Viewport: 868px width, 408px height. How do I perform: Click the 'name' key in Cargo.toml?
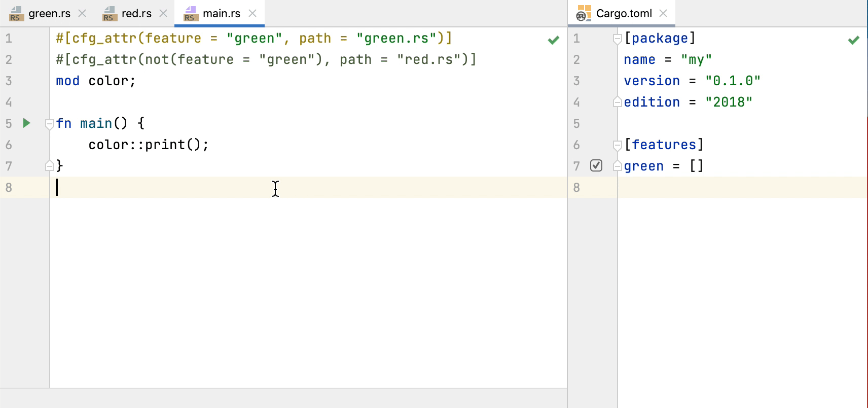pos(639,59)
